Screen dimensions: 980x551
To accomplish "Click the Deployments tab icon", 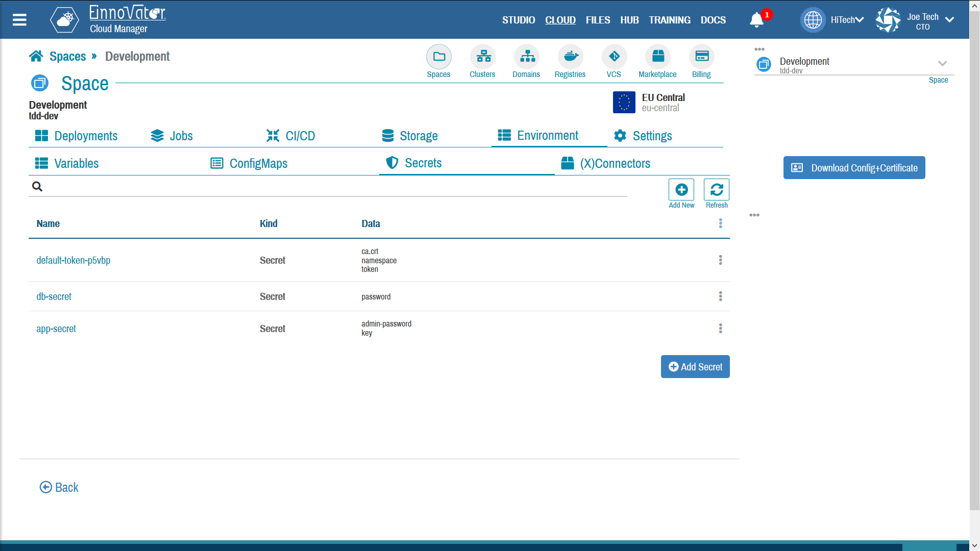I will pos(42,135).
